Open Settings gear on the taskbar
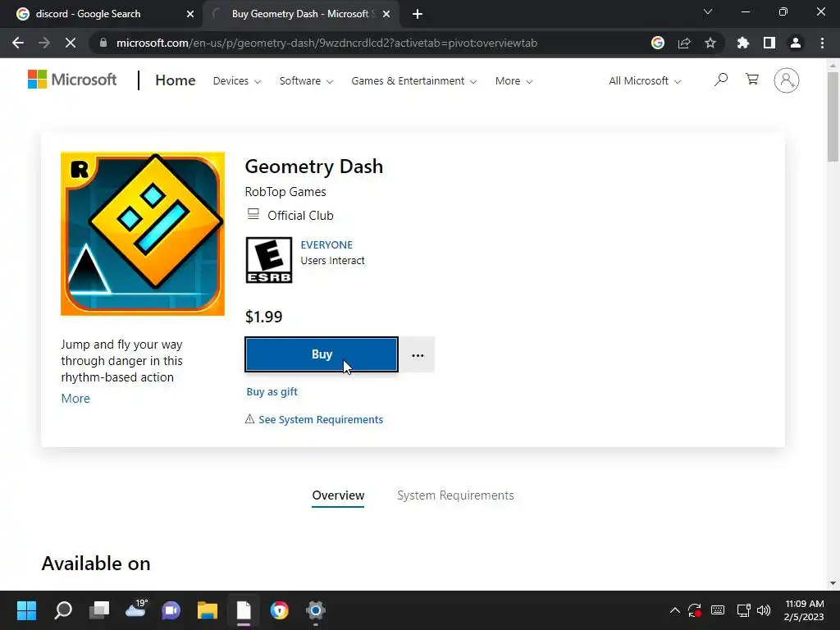 (316, 610)
